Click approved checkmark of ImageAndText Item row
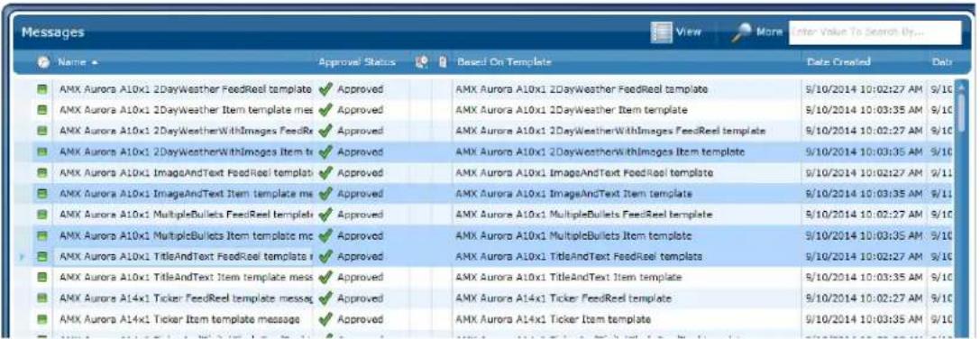Screen dimensions: 980x339 (x=325, y=194)
